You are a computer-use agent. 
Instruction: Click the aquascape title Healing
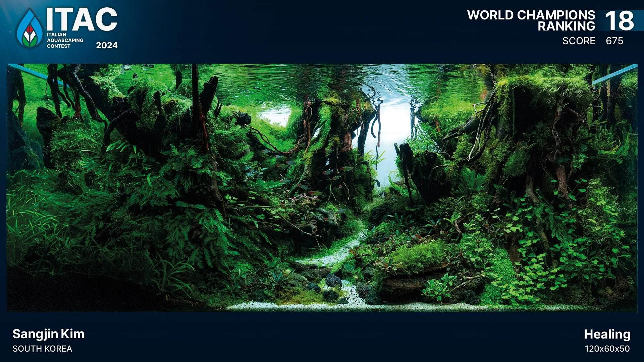(607, 334)
